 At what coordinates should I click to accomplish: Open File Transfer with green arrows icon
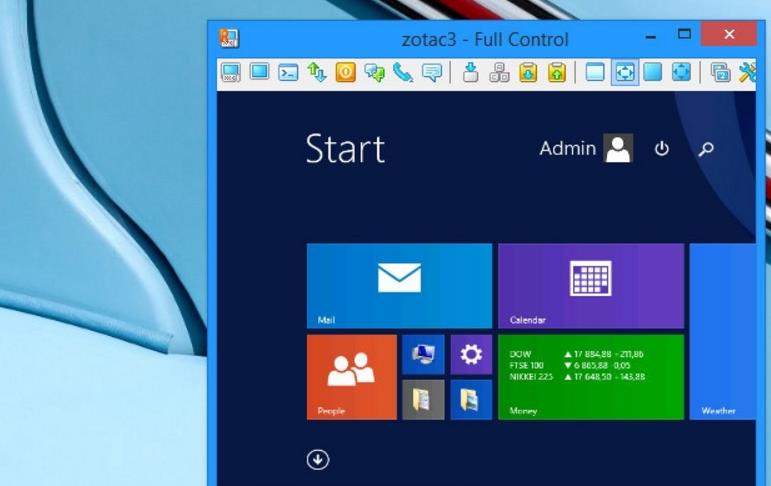pos(317,72)
